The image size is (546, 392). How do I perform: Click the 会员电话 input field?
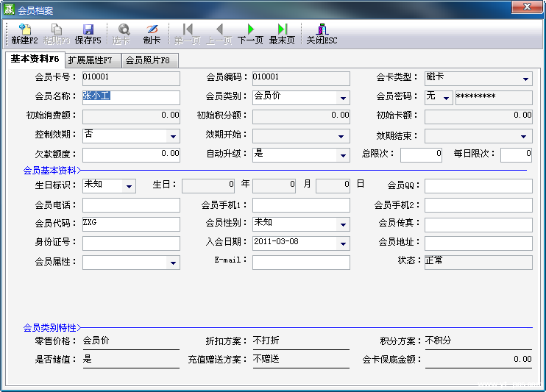click(x=131, y=205)
